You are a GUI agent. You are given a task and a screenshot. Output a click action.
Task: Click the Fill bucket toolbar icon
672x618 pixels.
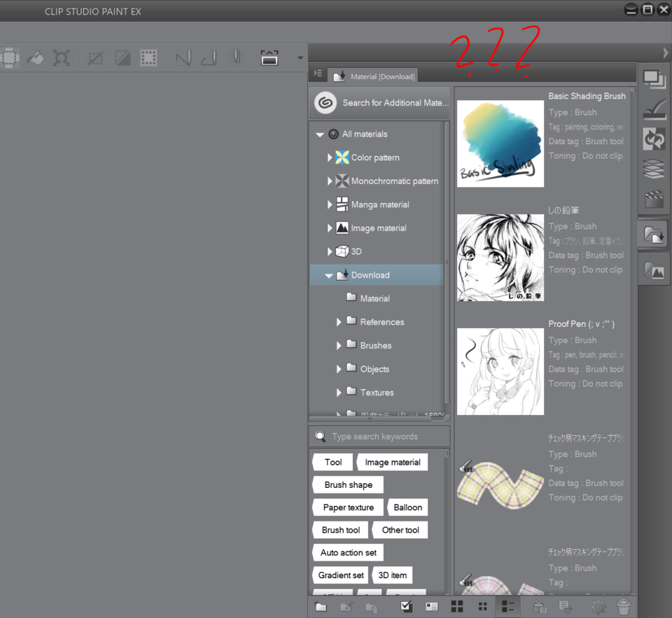pos(35,57)
